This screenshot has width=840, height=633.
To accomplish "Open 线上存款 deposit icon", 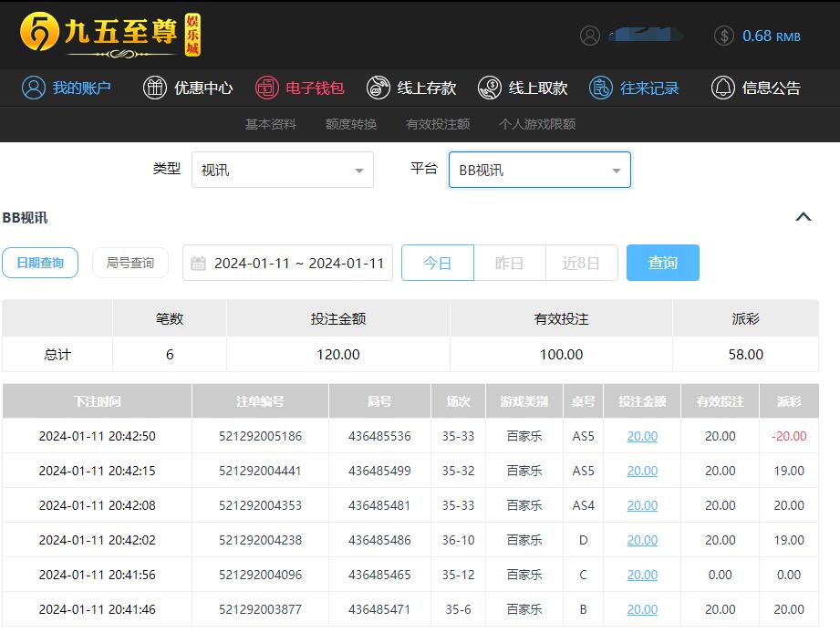I will 378,88.
